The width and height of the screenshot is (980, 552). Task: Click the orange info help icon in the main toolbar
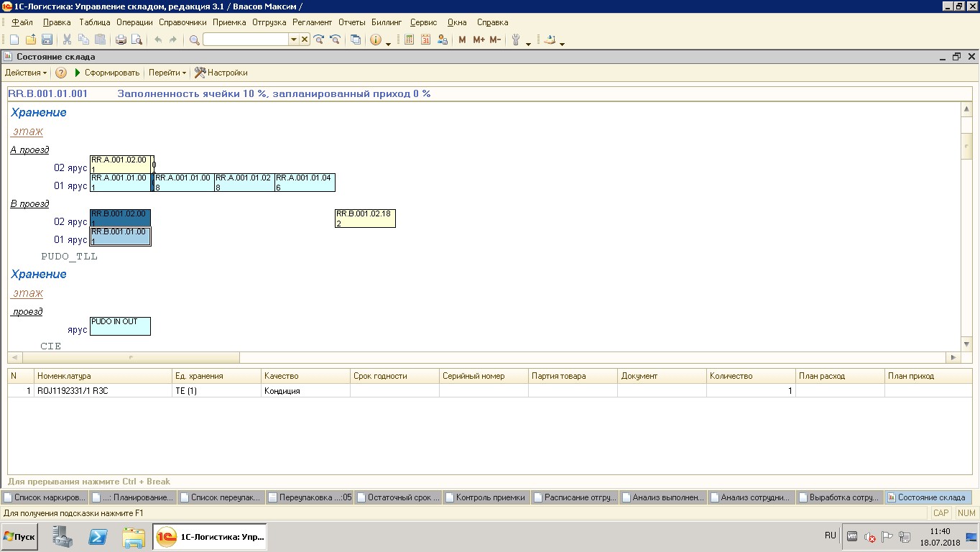pos(376,40)
